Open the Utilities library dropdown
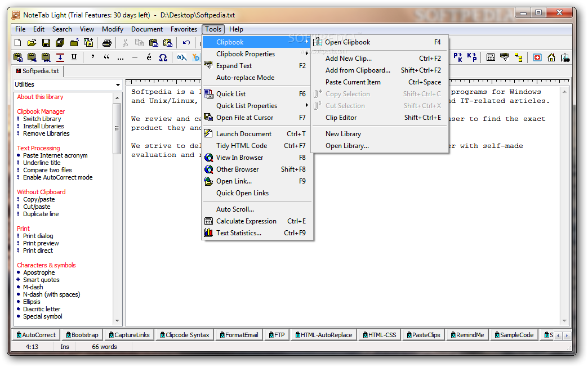 [x=118, y=85]
